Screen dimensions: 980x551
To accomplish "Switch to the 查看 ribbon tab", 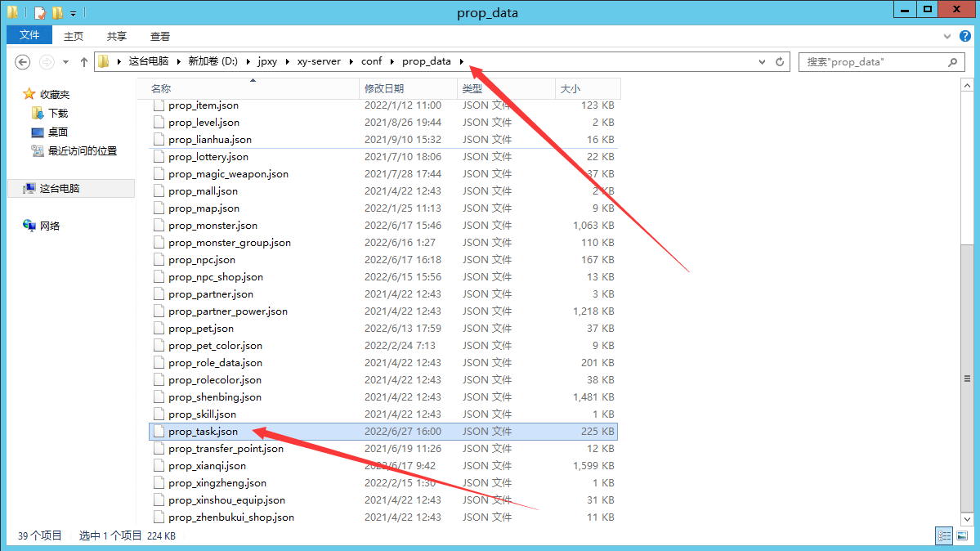I will pos(160,36).
